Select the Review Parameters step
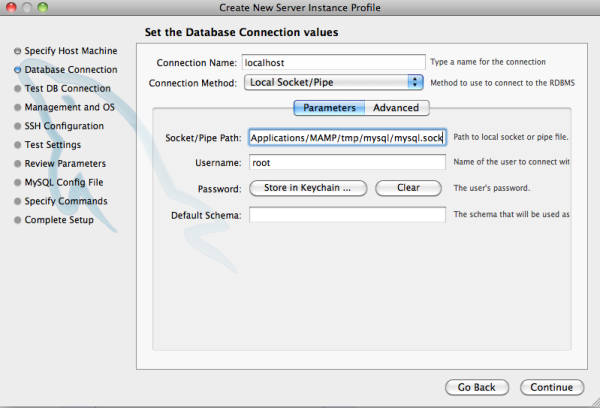The height and width of the screenshot is (408, 600). point(65,164)
